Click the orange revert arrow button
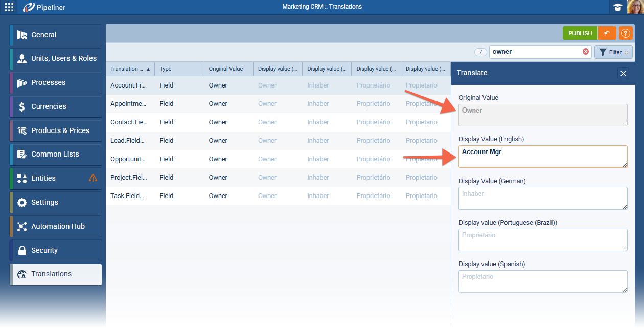The image size is (644, 328). point(607,33)
